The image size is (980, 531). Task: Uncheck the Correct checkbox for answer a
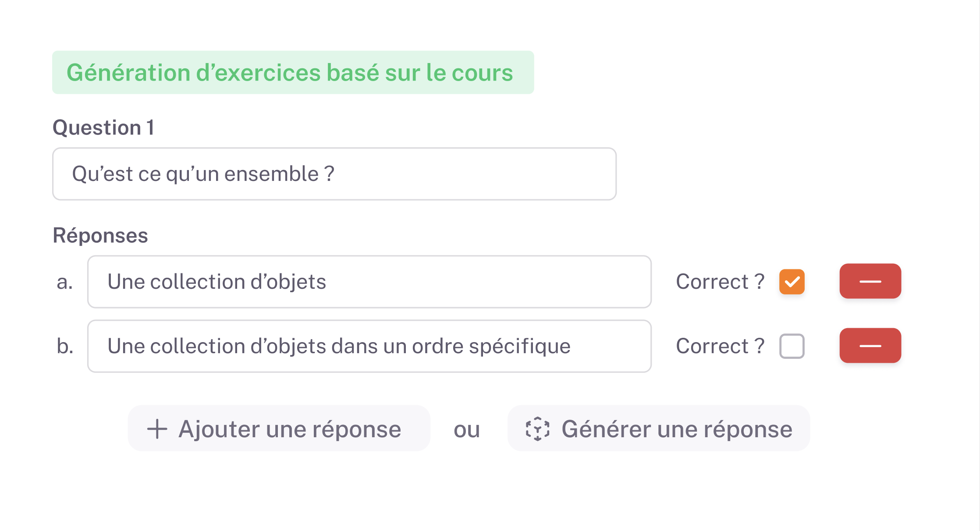pos(792,282)
